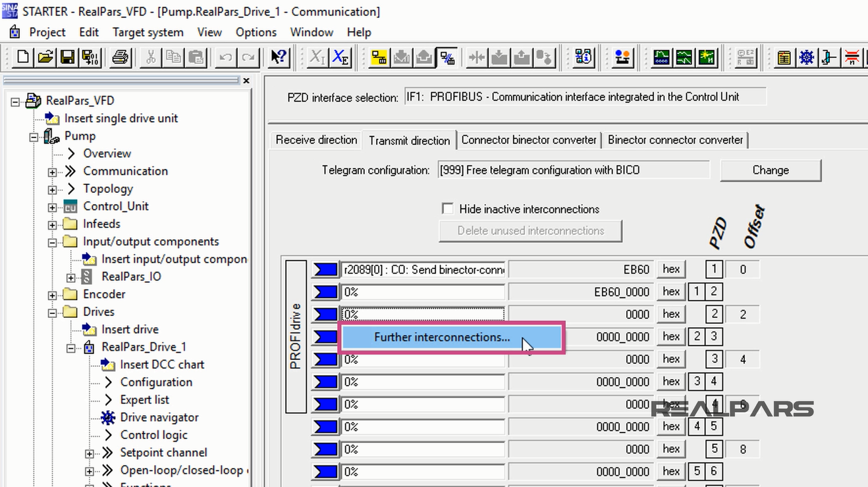Expand the Encoder folder node
868x487 pixels.
tap(52, 295)
